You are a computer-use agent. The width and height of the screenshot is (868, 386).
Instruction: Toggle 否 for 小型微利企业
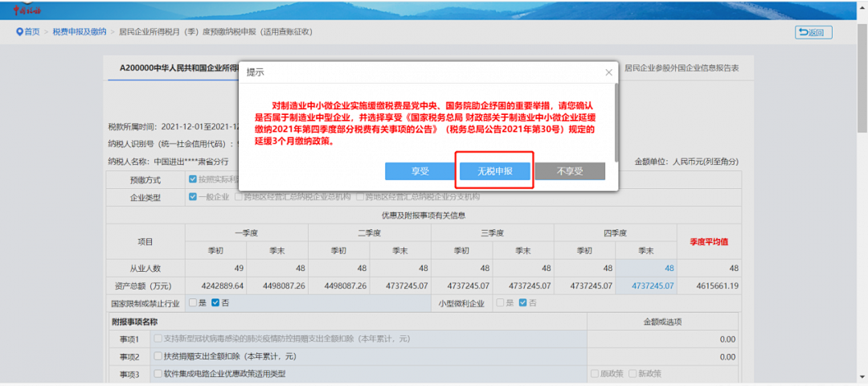[x=522, y=303]
